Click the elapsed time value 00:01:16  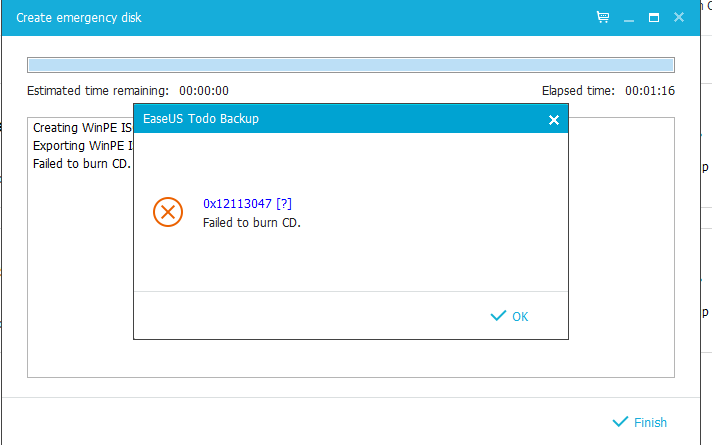[650, 91]
